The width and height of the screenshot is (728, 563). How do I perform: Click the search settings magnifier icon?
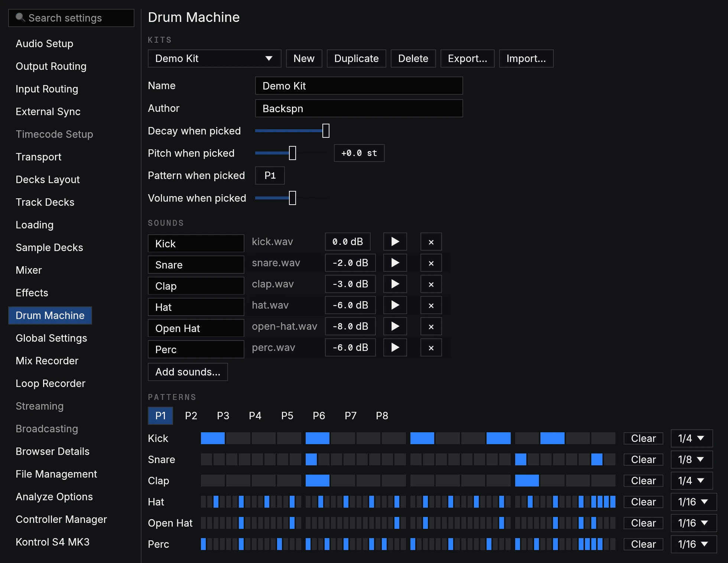[20, 17]
